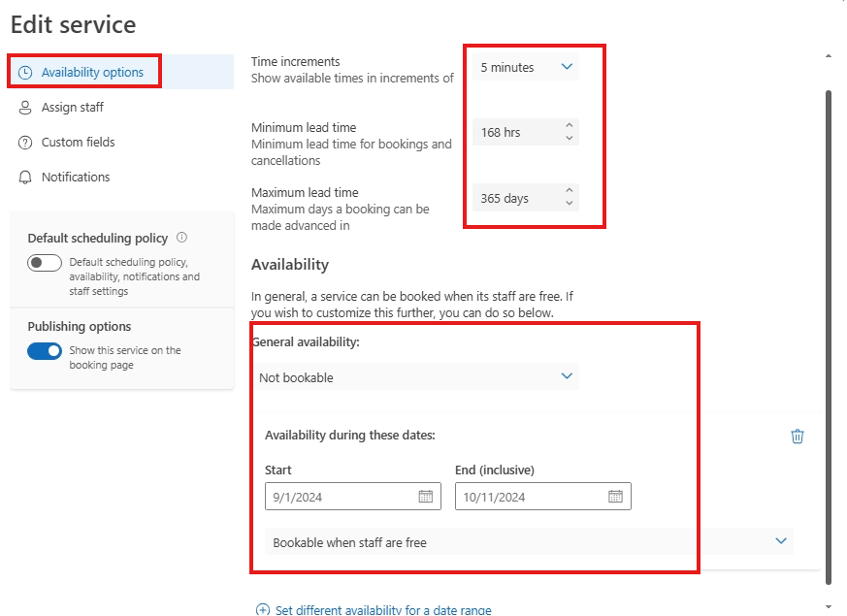The image size is (847, 616).
Task: Click the vertical scrollbar thumb
Action: tap(829, 338)
